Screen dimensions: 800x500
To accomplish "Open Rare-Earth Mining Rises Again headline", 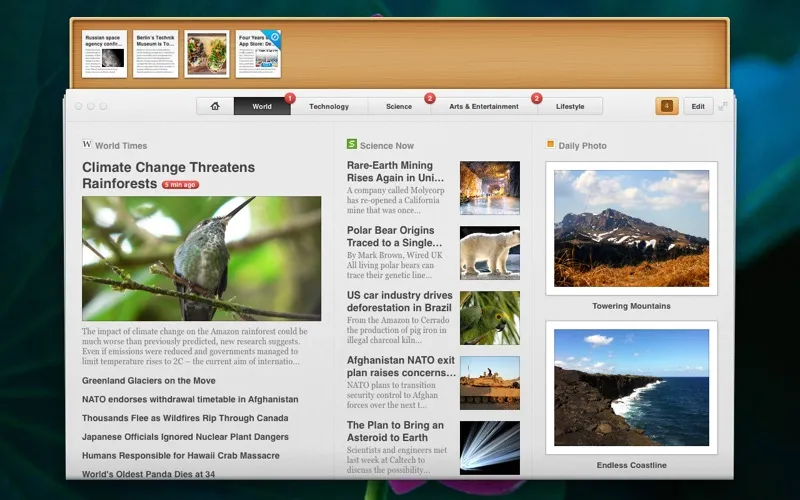I will point(395,171).
